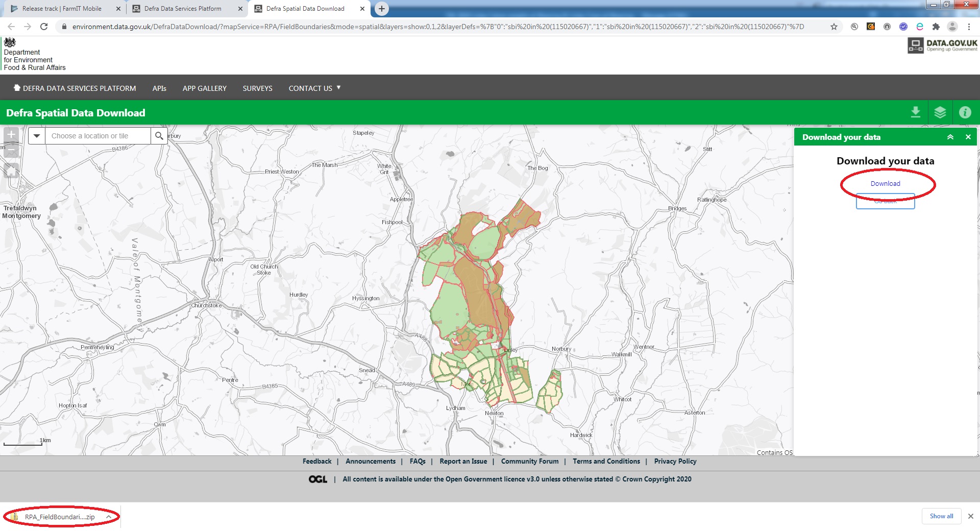
Task: Close the Defra Spatial Data Download tab
Action: click(362, 9)
